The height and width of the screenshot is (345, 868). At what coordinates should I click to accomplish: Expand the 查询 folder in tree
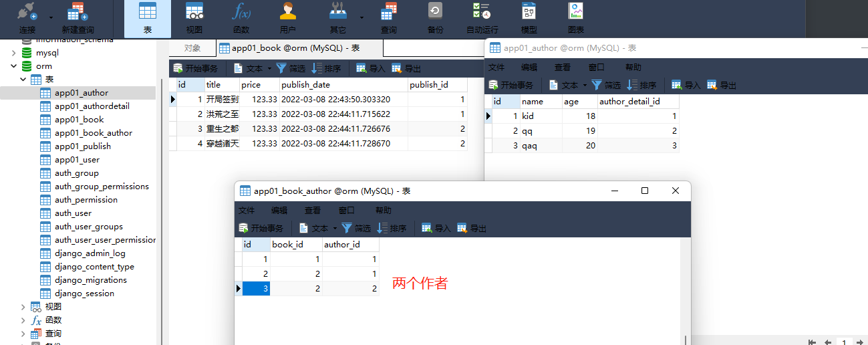point(23,334)
